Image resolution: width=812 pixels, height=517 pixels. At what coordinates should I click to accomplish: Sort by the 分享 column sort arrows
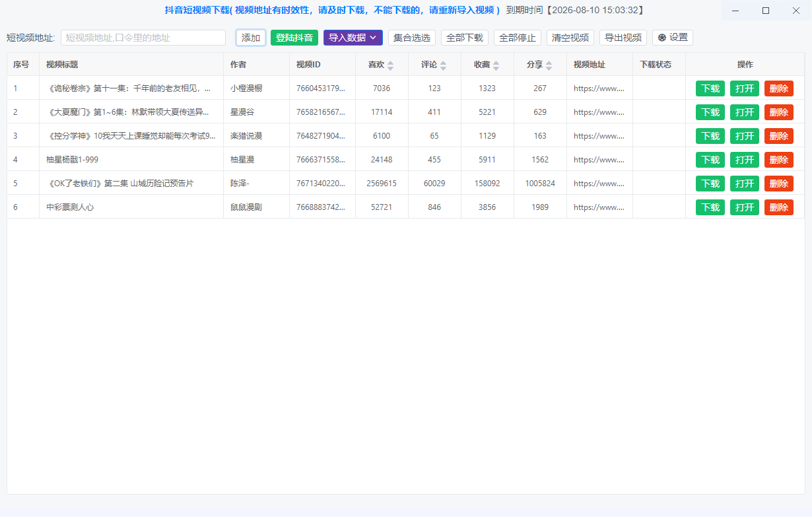pos(549,65)
